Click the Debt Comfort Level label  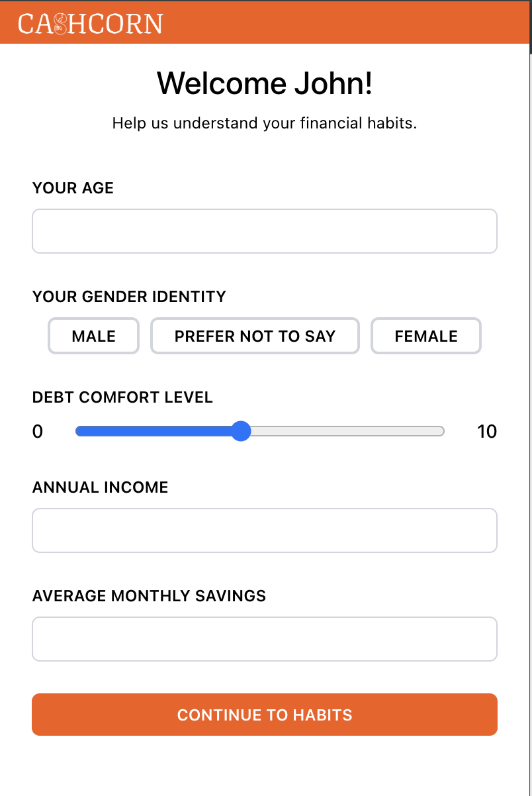[122, 397]
